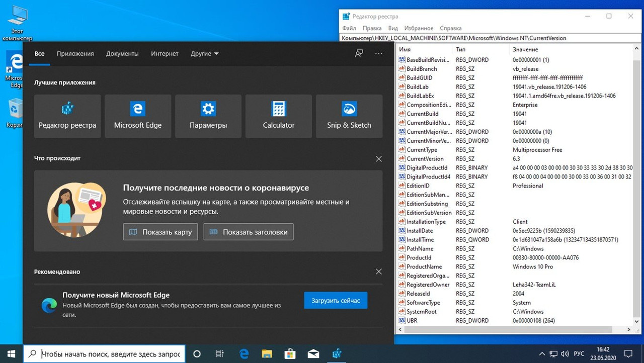Viewport: 644px width, 363px height.
Task: Click the Тип column header
Action: pos(481,49)
